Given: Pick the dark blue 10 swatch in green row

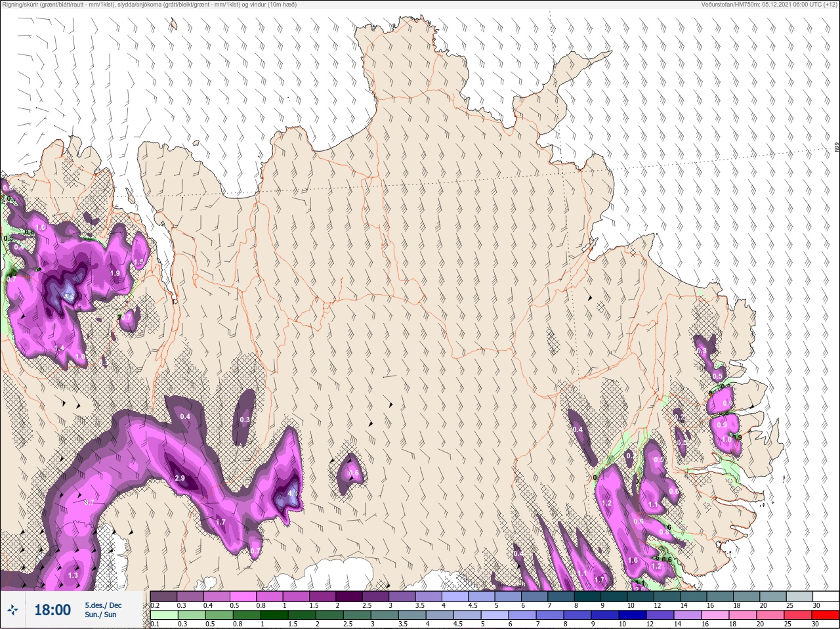Looking at the screenshot, I should 633,615.
